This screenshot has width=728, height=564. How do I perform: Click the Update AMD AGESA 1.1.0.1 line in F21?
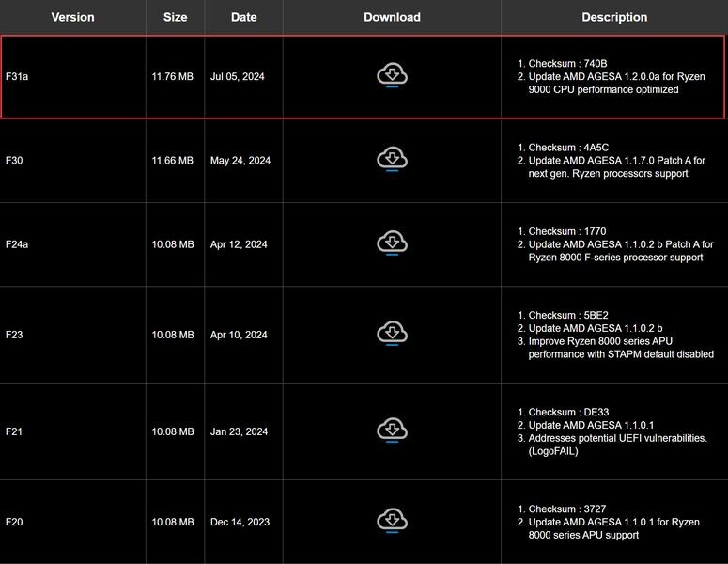point(591,425)
